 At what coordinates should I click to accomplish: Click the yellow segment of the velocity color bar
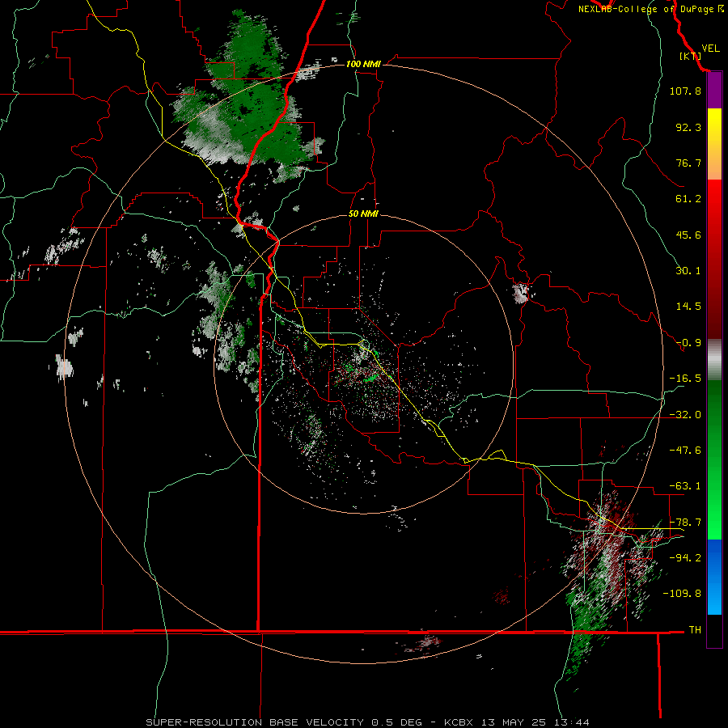tap(714, 126)
